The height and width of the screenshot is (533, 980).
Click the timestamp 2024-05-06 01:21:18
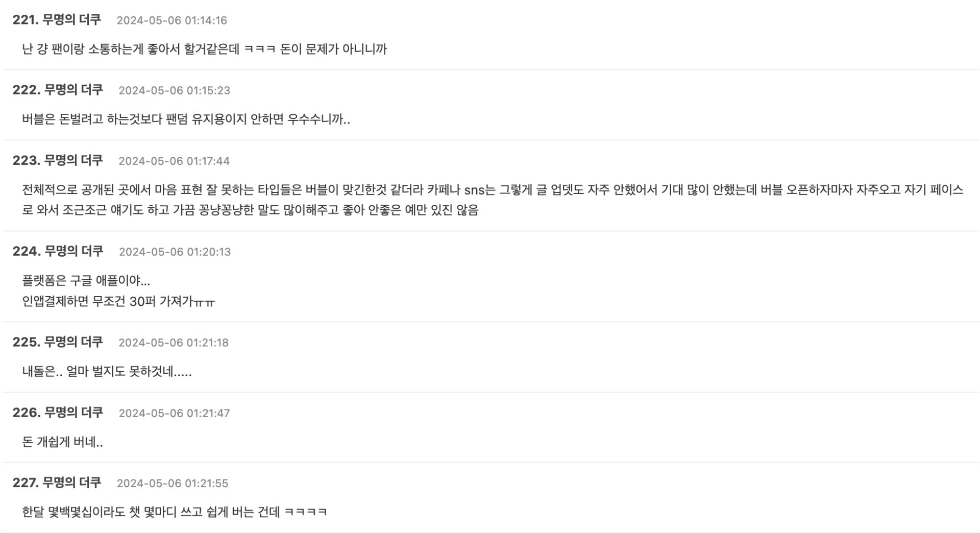(174, 343)
